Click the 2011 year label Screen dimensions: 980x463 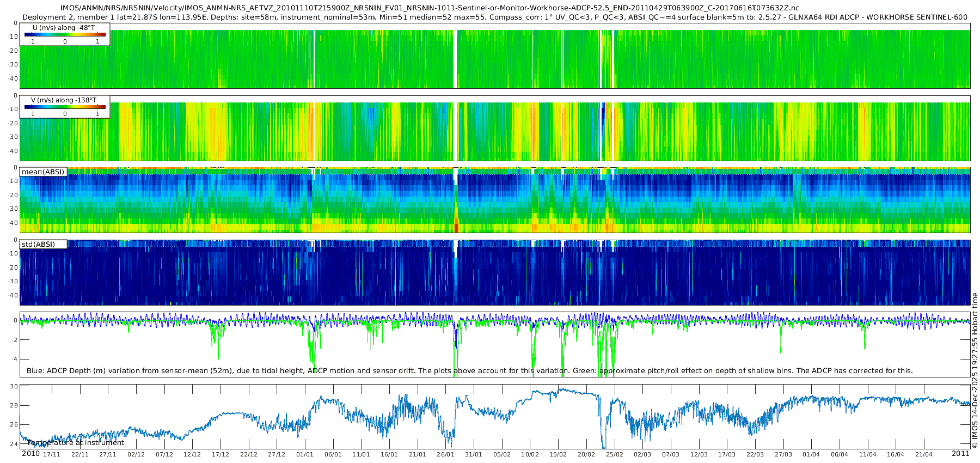click(960, 454)
